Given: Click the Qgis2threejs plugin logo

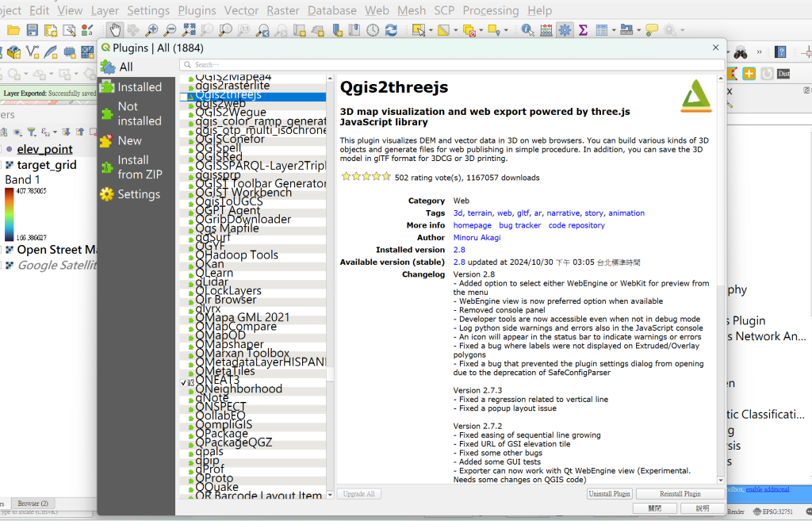Looking at the screenshot, I should [696, 96].
